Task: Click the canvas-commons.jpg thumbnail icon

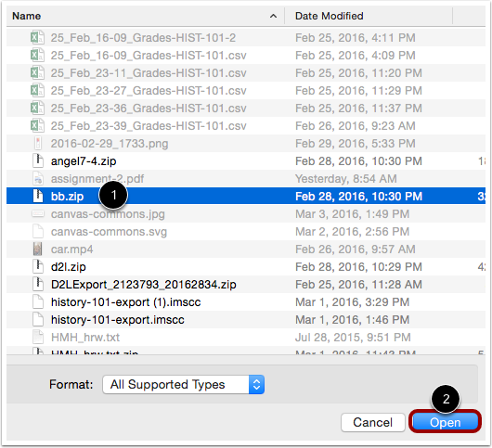Action: pos(38,213)
